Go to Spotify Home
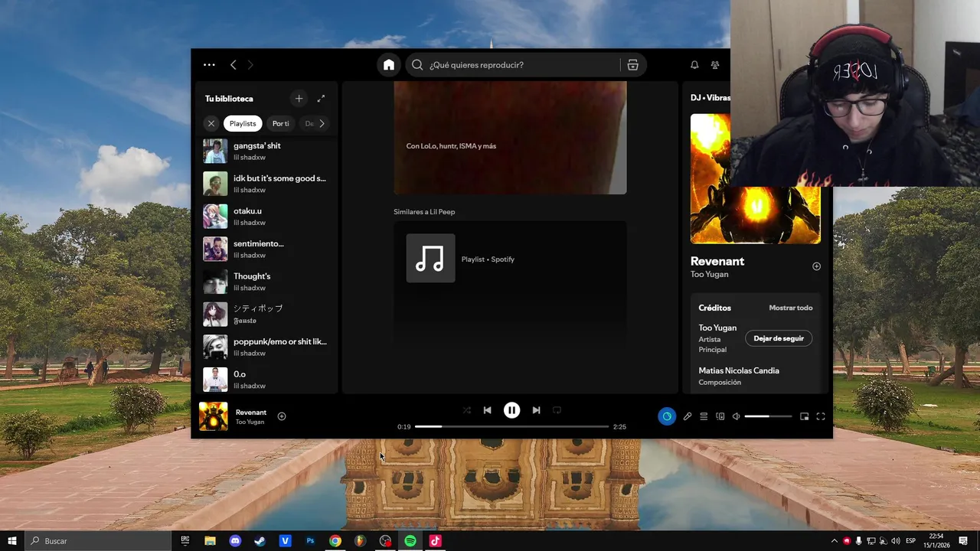 389,65
